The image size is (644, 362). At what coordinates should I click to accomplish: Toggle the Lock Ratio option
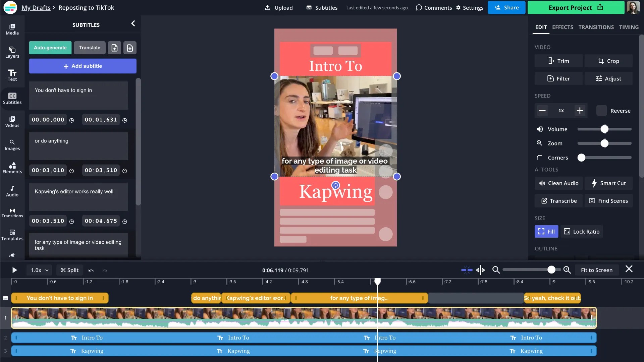(582, 232)
